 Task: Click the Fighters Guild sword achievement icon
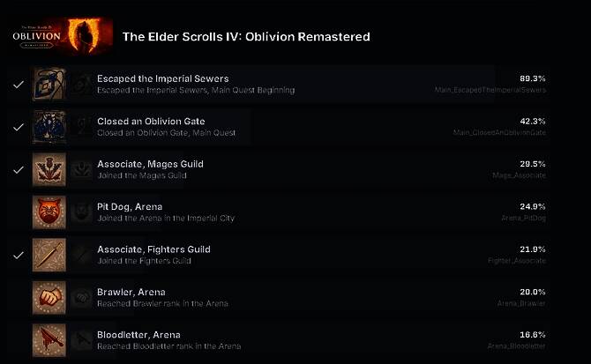[49, 255]
